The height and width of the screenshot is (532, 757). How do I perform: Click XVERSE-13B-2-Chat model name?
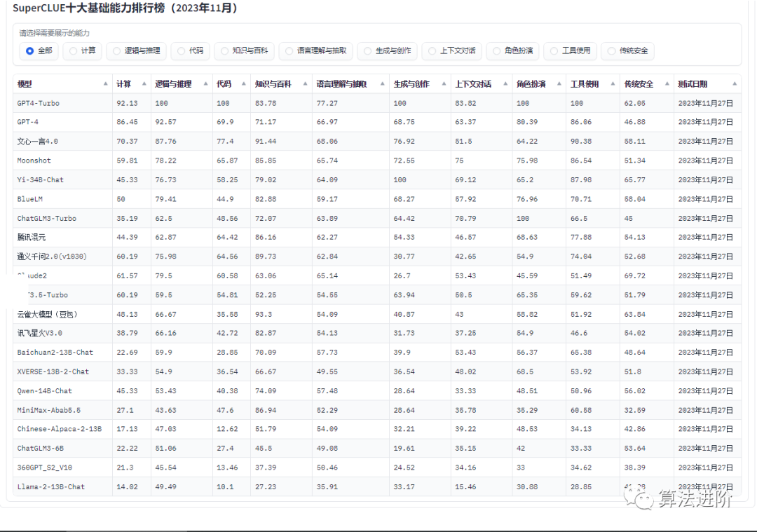53,371
